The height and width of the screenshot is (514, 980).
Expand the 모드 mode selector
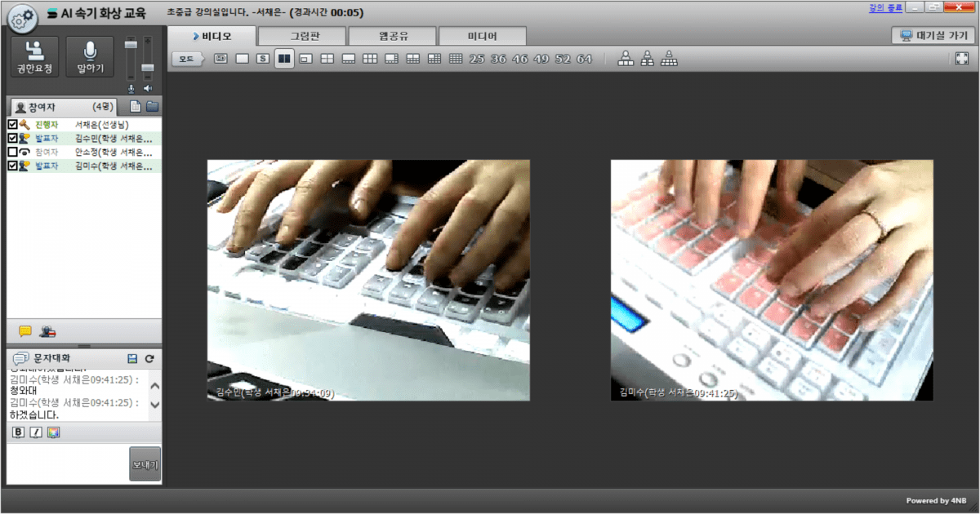click(x=189, y=59)
